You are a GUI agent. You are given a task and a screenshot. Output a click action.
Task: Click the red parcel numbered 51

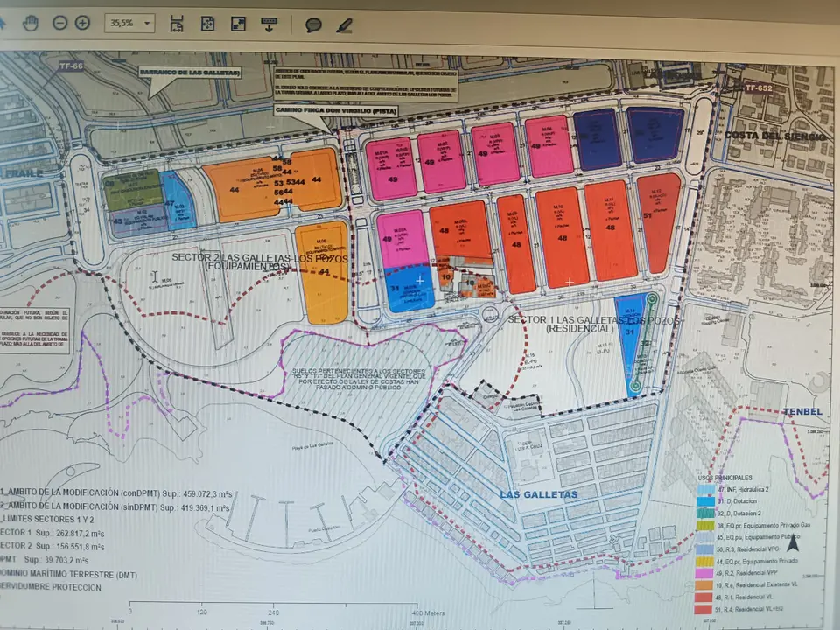pyautogui.click(x=658, y=221)
